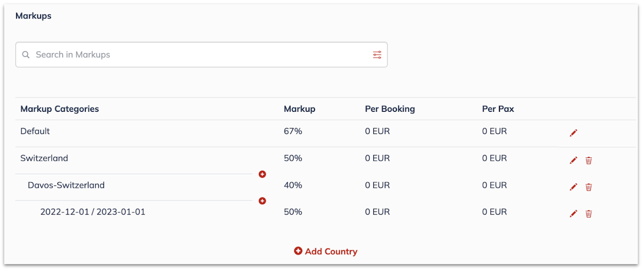This screenshot has width=644, height=271.
Task: Click the red plus icon below Switzerland row
Action: [x=262, y=174]
